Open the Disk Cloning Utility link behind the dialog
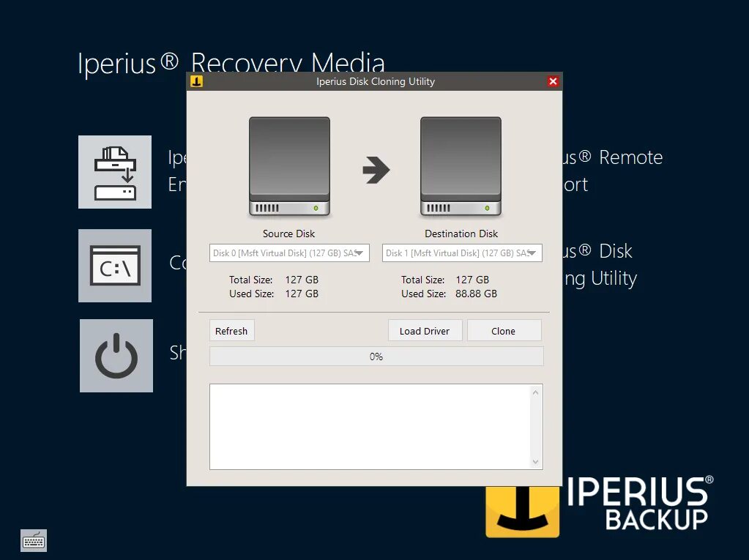This screenshot has height=560, width=749. tap(600, 265)
